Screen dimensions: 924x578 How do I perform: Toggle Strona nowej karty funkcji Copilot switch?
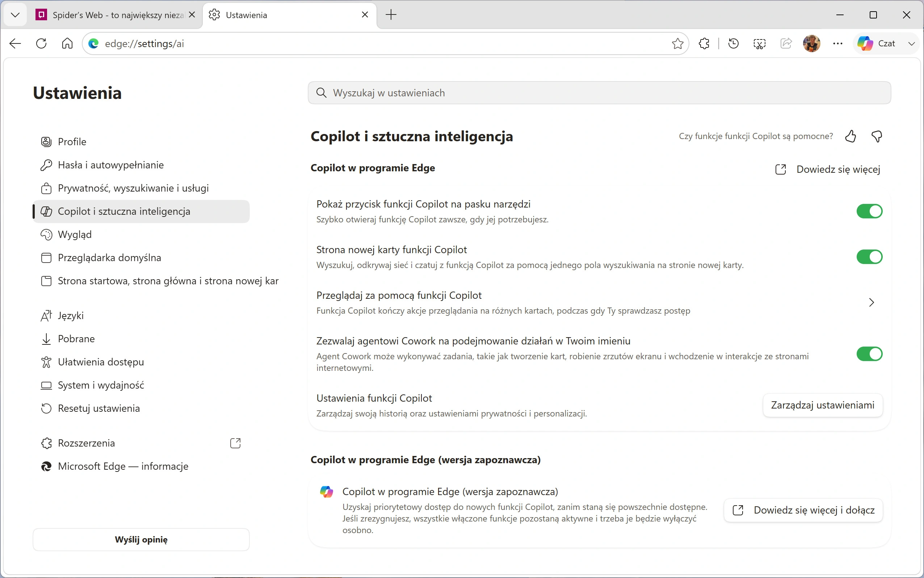[869, 257]
